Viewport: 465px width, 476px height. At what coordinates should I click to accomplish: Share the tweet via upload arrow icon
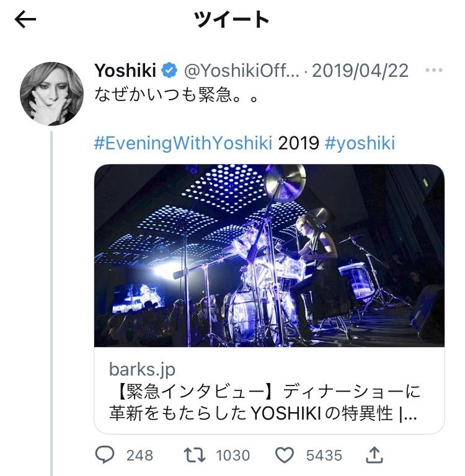pos(374,455)
